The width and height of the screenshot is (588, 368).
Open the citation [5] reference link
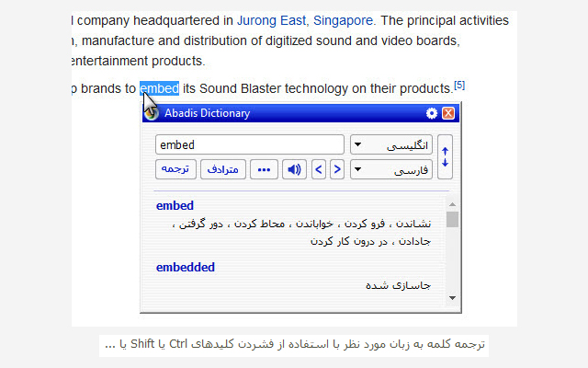pos(459,86)
